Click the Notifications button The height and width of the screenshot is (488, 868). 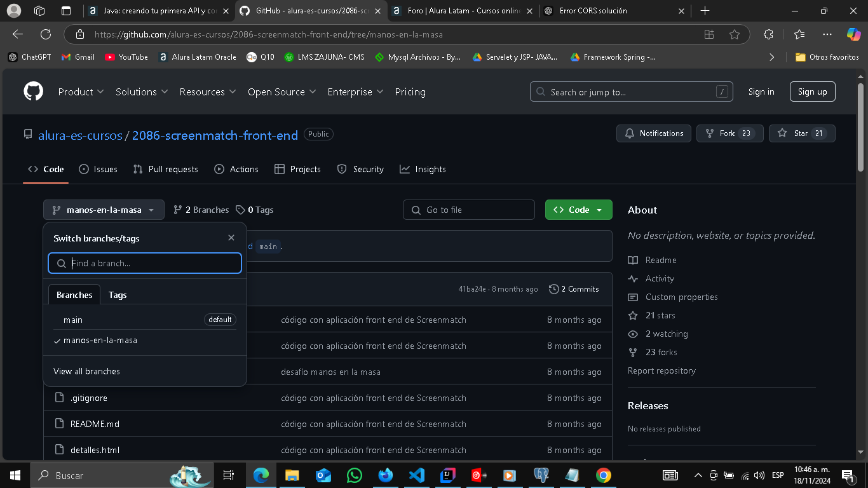click(654, 133)
